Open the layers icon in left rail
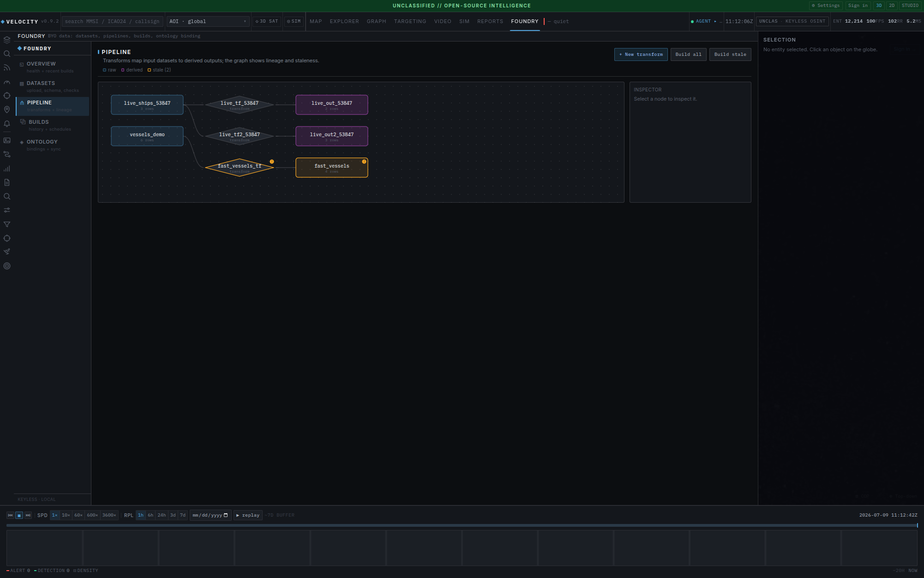The width and height of the screenshot is (924, 578). click(x=7, y=40)
